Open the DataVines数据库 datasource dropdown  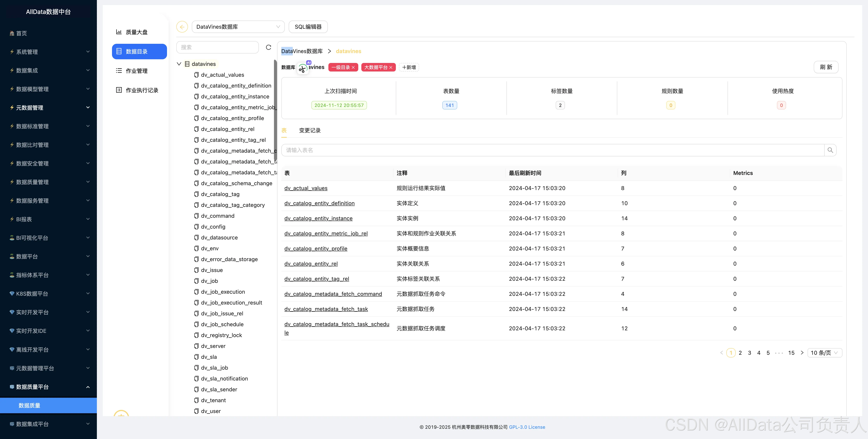click(x=238, y=27)
